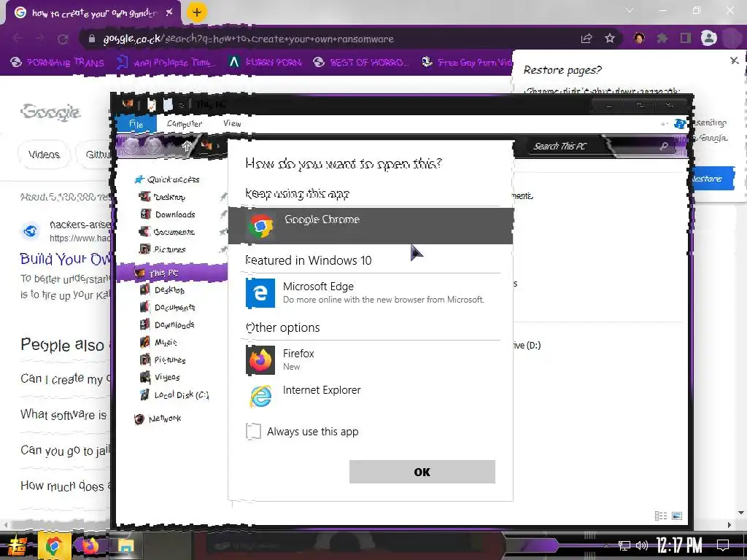Expand the How much does... question
Viewport: 747px width, 560px height.
pos(65,486)
